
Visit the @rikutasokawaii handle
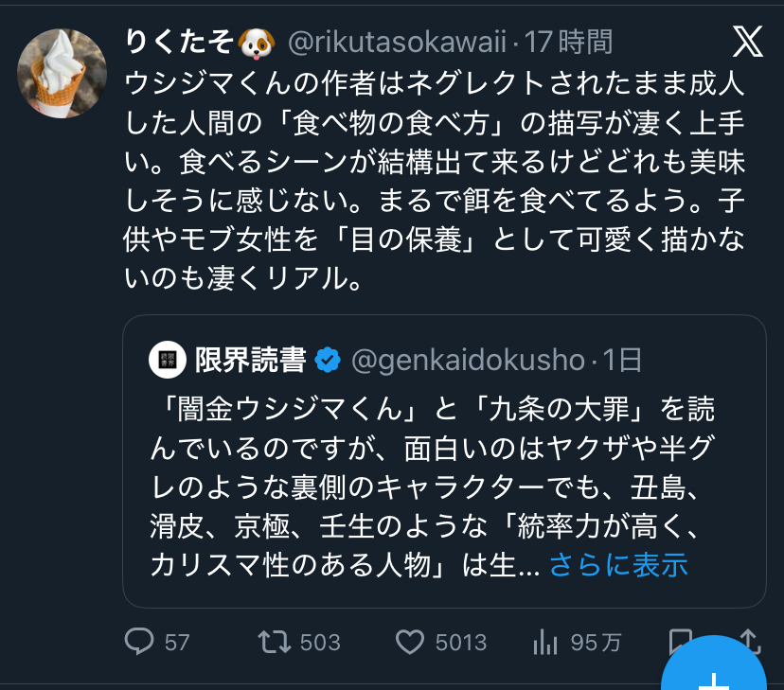(397, 42)
